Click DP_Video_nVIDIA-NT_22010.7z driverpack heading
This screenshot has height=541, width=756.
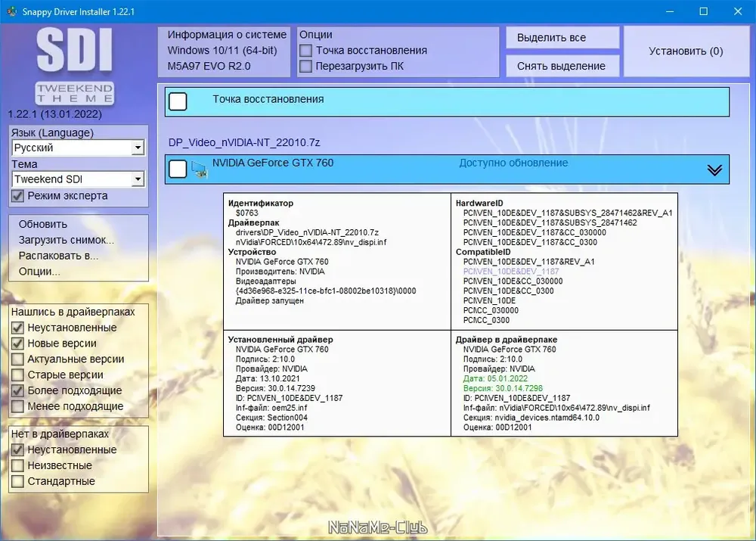click(244, 142)
